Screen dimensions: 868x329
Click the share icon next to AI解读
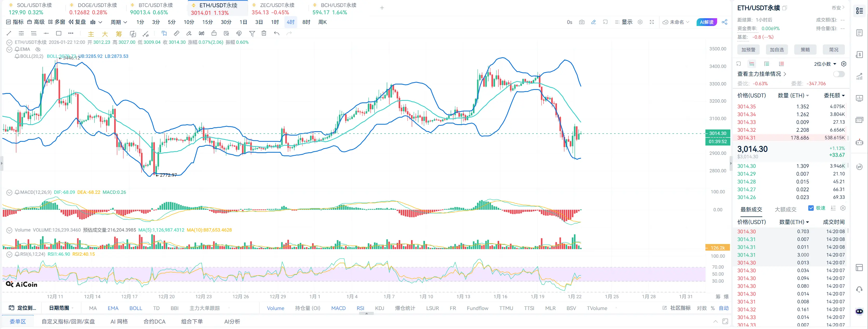coord(724,22)
